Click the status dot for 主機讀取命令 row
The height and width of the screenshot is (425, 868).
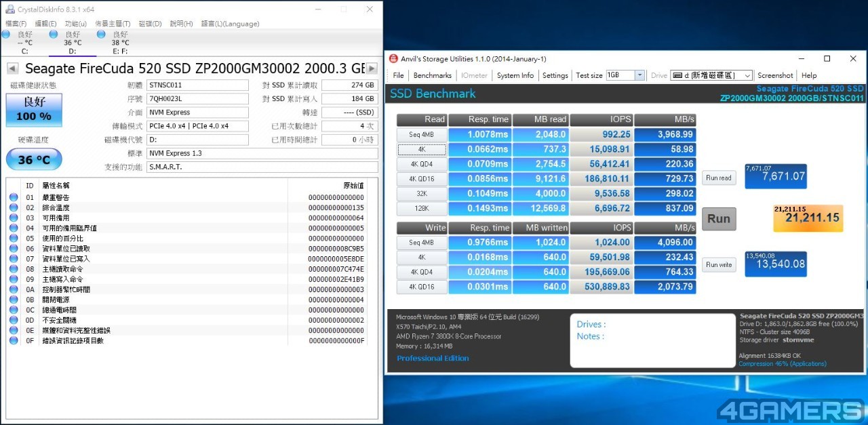(x=14, y=269)
